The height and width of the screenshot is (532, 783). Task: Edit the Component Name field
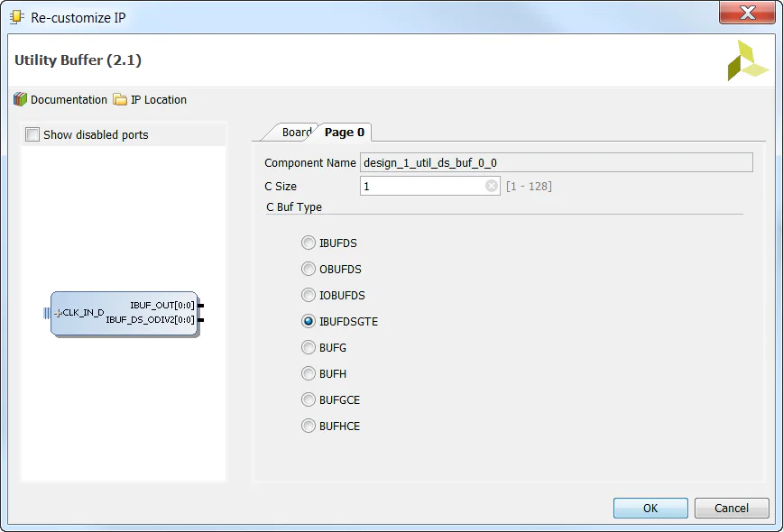[x=556, y=161]
